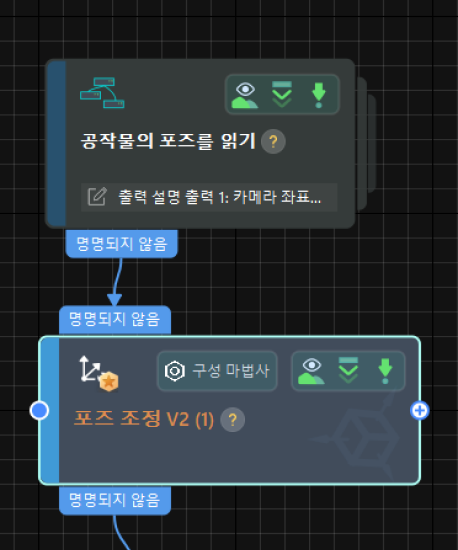Select the 포즈 조정 V2 (1) step title
The width and height of the screenshot is (458, 550).
click(x=144, y=419)
